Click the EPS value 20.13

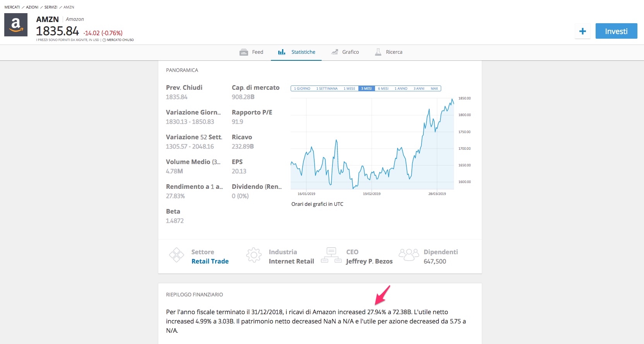(x=239, y=171)
